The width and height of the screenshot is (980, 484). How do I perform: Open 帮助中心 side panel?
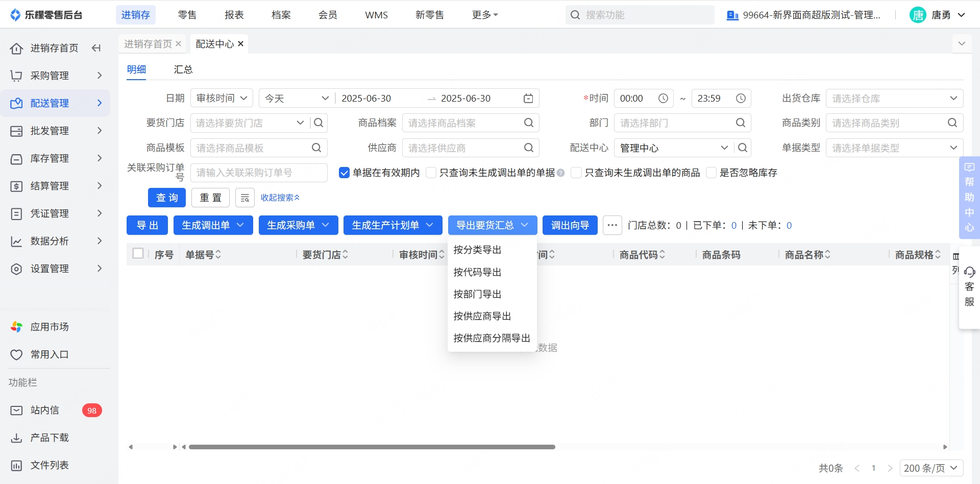coord(969,198)
